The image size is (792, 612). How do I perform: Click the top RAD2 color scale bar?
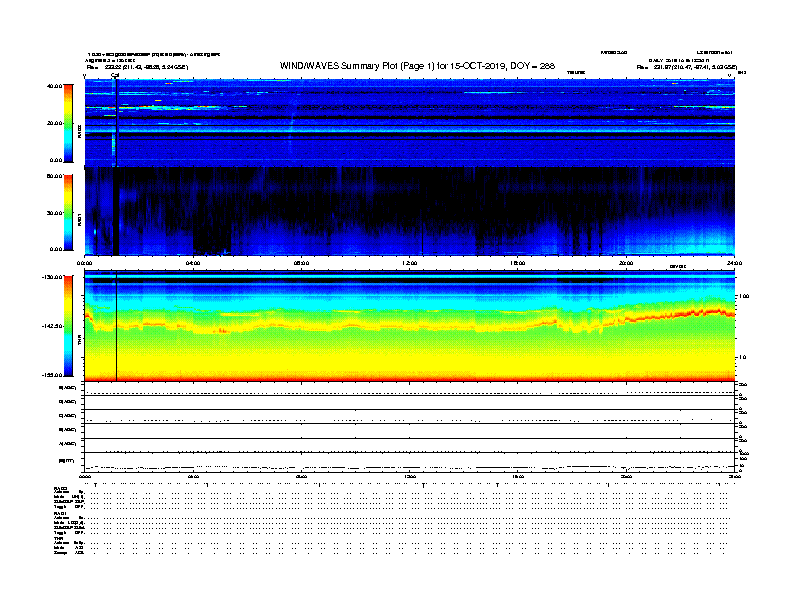(69, 122)
